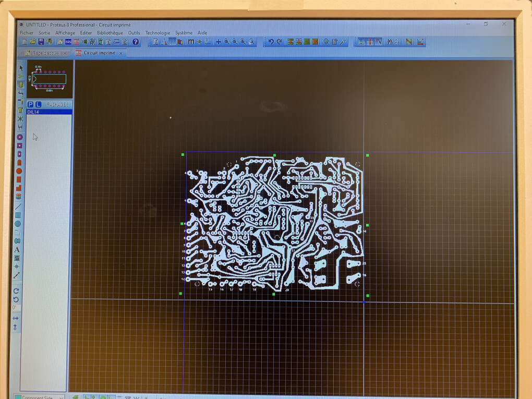Click the Rotate Clockwise button
The height and width of the screenshot is (399, 532).
click(16, 291)
